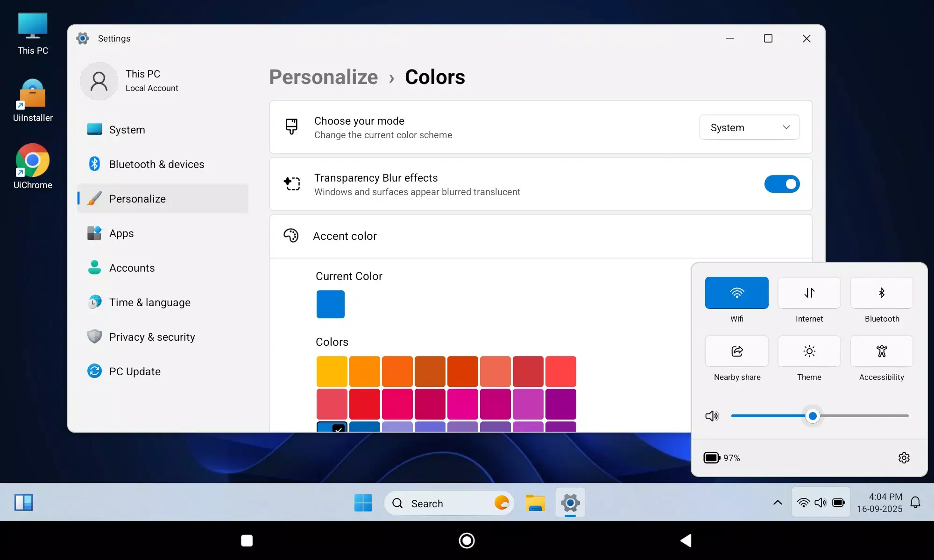This screenshot has width=934, height=560.
Task: Select PC Update in the sidebar
Action: (x=134, y=371)
